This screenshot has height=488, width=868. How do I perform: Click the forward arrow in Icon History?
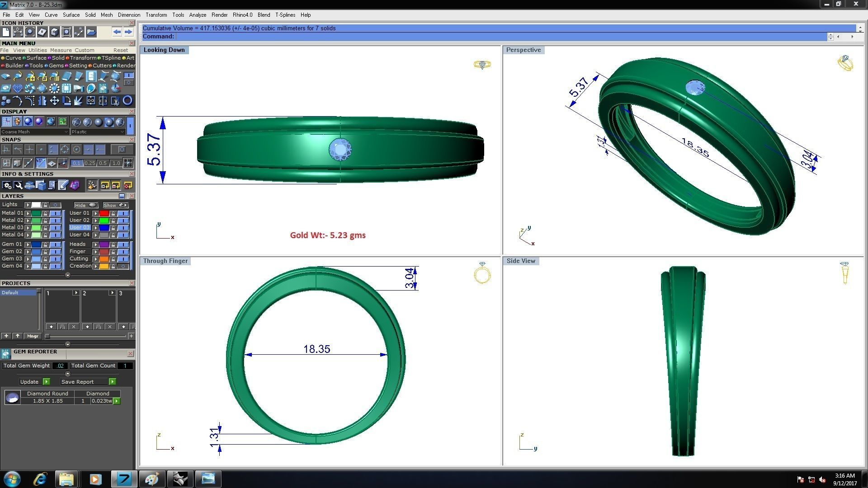[x=128, y=32]
